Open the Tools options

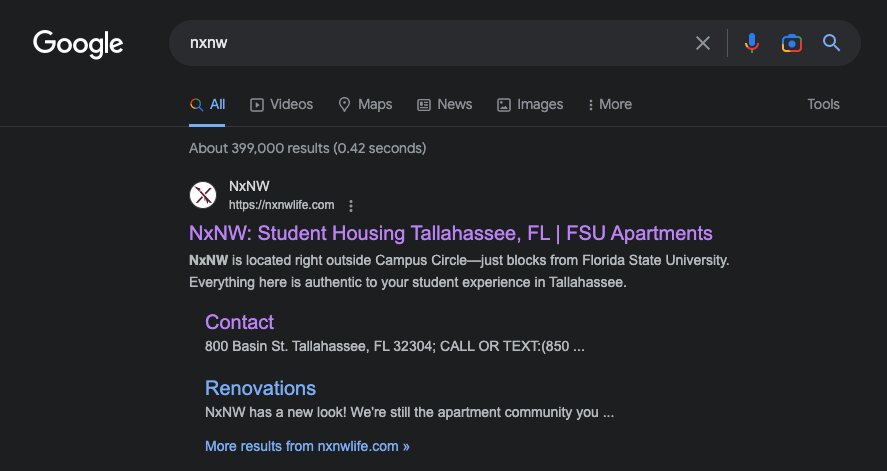(823, 105)
